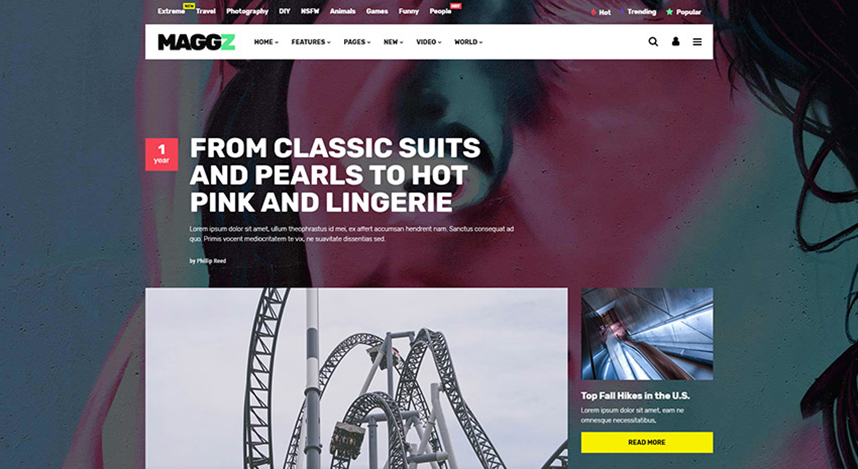Open the hamburger menu icon
This screenshot has width=858, height=469.
point(697,42)
